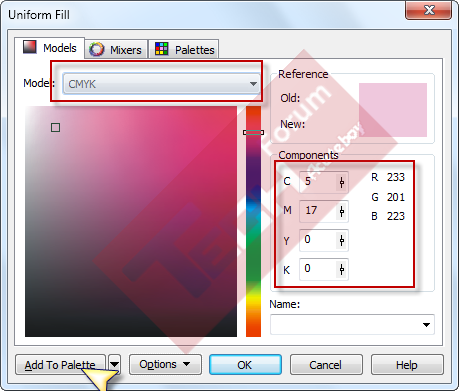Click the Mixers color wheel icon

click(x=97, y=49)
